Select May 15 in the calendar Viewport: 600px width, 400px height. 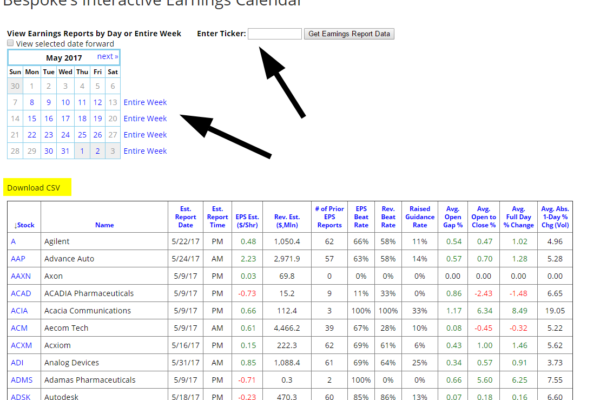click(x=32, y=119)
